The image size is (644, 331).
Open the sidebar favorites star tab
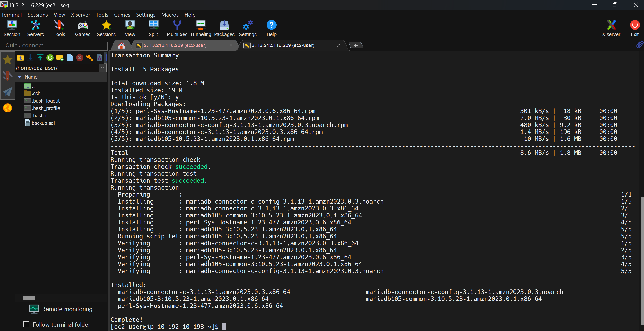7,59
